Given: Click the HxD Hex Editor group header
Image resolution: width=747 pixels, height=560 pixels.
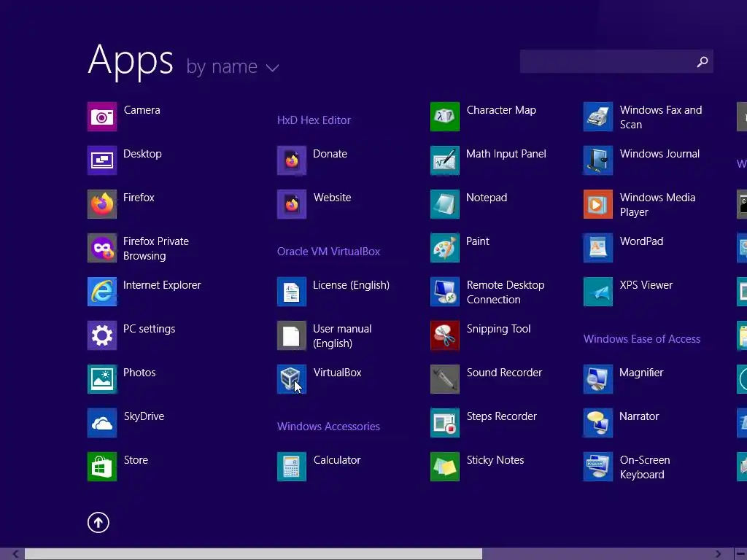Looking at the screenshot, I should click(x=314, y=120).
